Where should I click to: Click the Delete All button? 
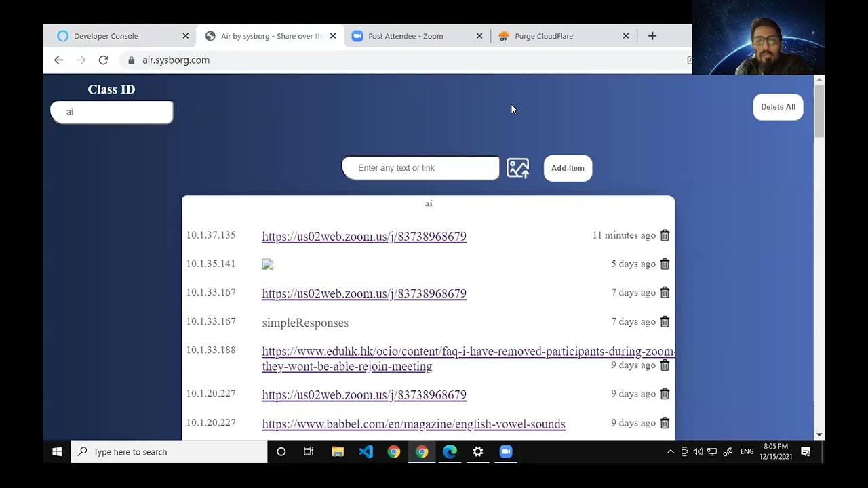(778, 107)
